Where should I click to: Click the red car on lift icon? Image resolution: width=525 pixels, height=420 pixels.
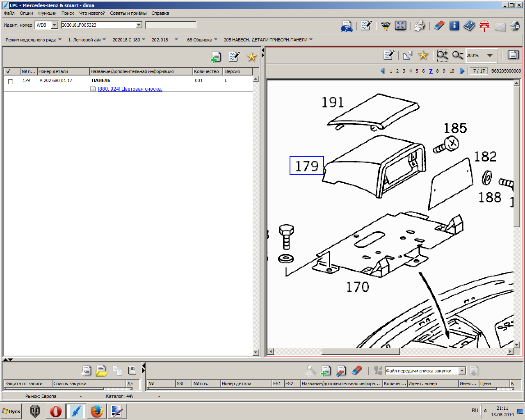pyautogui.click(x=484, y=26)
